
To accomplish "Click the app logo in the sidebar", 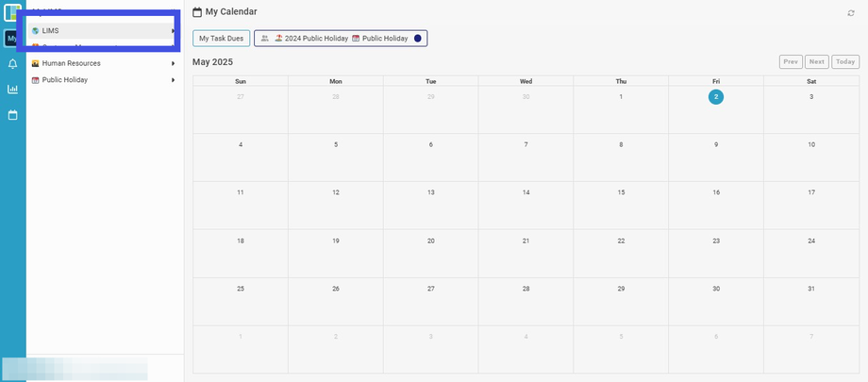I will tap(12, 12).
